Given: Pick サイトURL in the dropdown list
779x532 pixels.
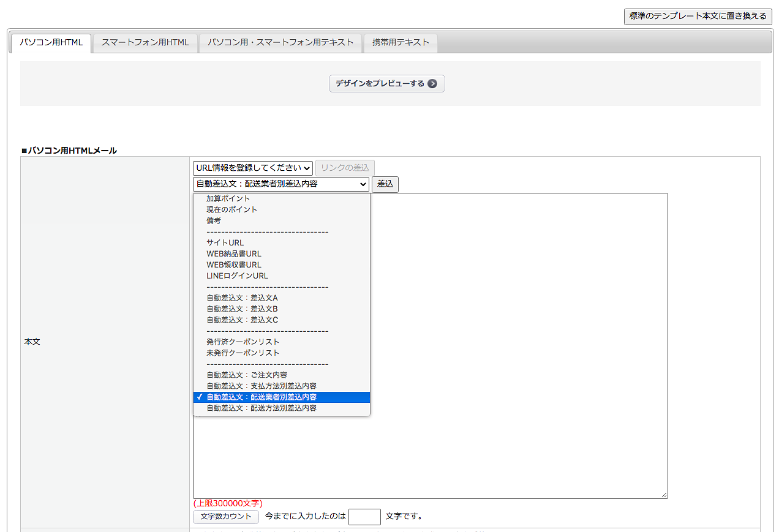Looking at the screenshot, I should (225, 243).
